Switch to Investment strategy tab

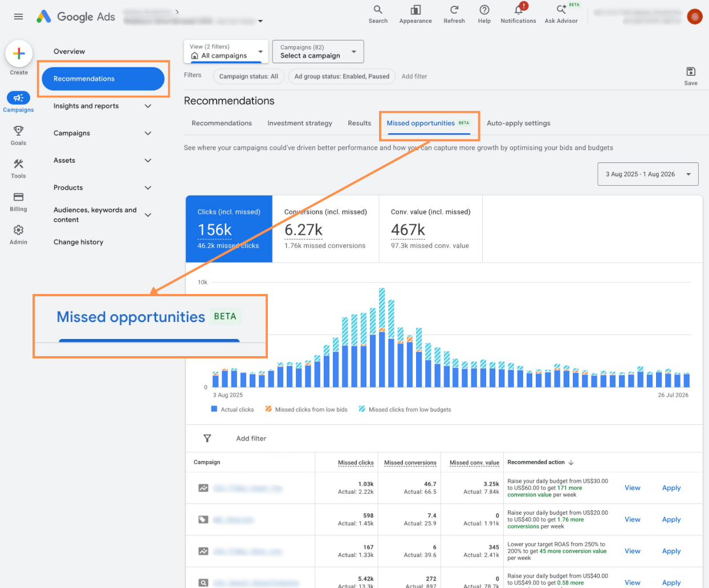[x=300, y=123]
